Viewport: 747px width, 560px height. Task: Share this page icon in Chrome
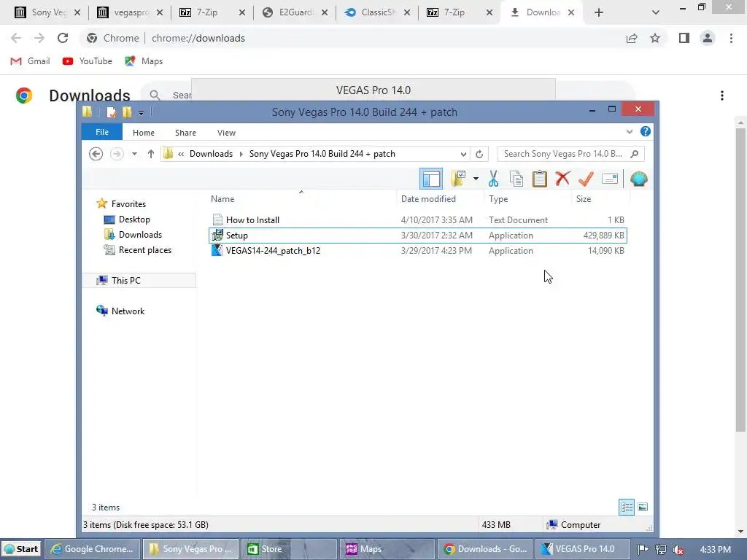pos(632,38)
